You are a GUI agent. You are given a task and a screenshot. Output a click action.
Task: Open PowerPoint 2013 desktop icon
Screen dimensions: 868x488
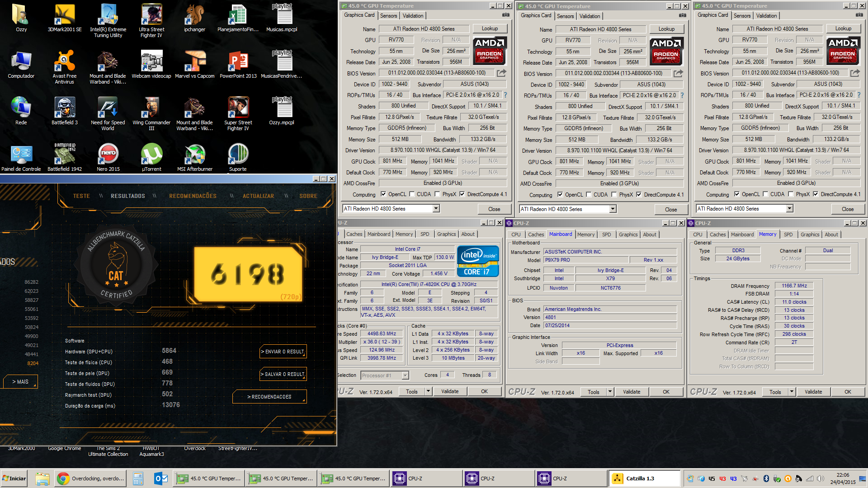[x=238, y=65]
